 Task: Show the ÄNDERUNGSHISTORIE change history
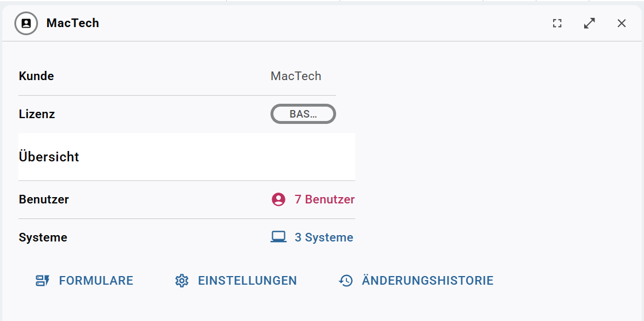coord(428,280)
